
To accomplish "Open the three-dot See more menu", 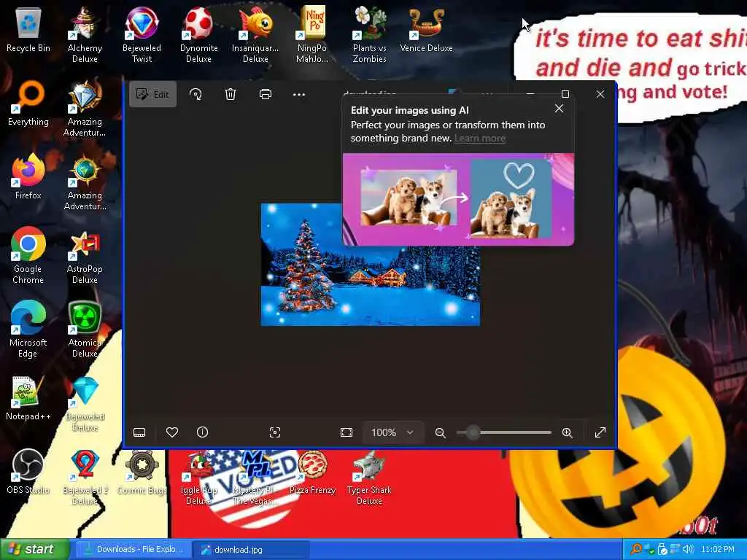I will click(x=298, y=94).
